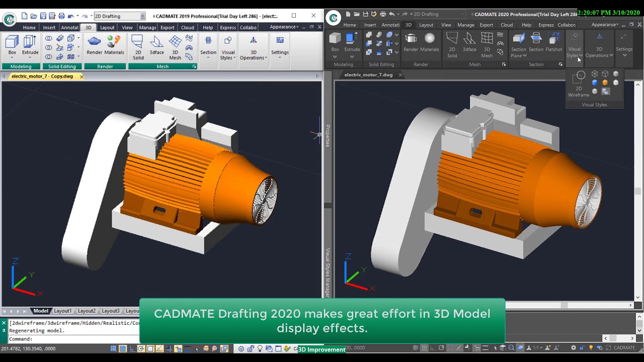This screenshot has width=644, height=362.
Task: Open Materials in the left CADMATE 2019 ribbon
Action: 114,42
